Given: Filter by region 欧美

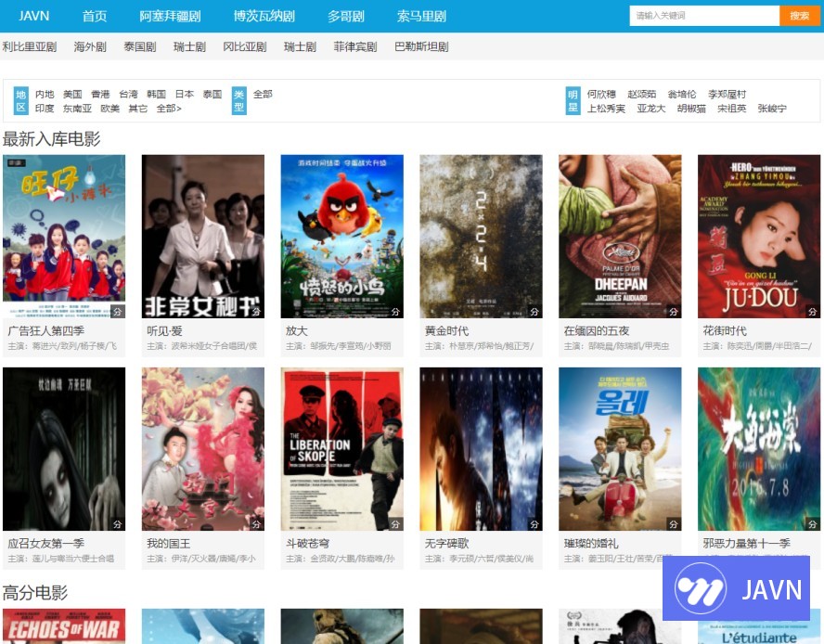Looking at the screenshot, I should (109, 109).
